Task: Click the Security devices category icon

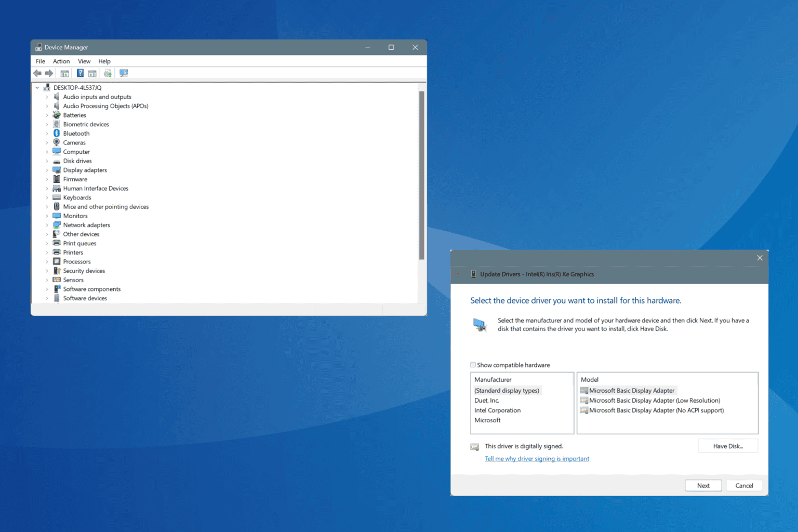Action: [57, 271]
